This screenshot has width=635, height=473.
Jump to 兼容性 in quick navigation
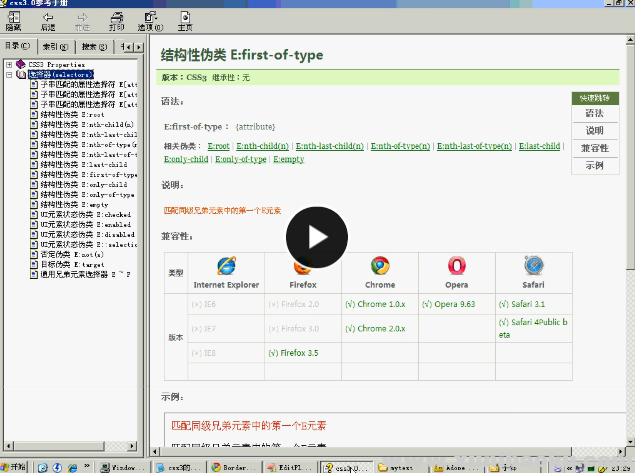point(594,147)
